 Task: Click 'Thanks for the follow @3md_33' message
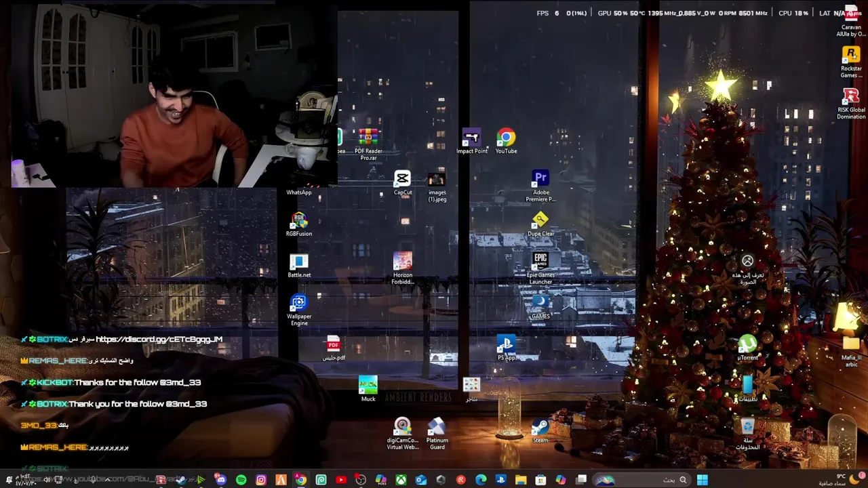(138, 382)
